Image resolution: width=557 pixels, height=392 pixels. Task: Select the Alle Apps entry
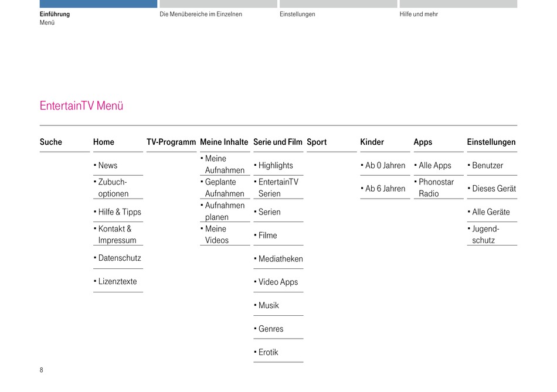(x=435, y=165)
